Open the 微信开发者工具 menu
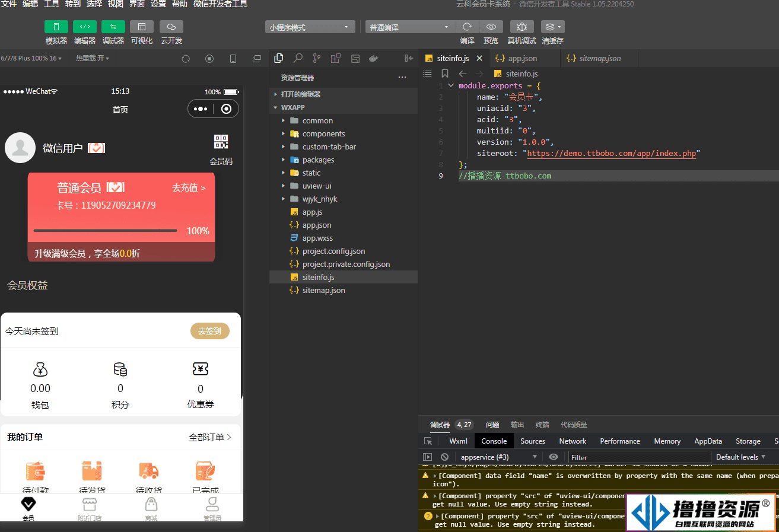Viewport: 779px width, 532px height. point(221,4)
